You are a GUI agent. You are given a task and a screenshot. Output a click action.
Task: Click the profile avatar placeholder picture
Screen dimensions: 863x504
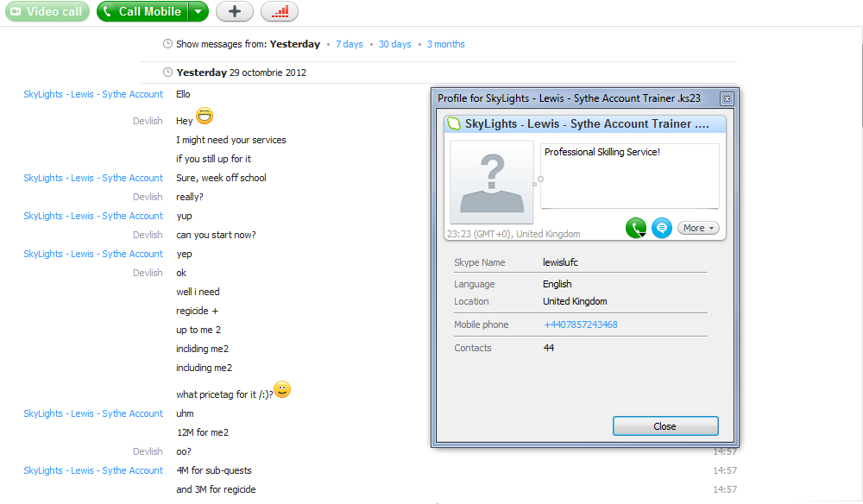[492, 182]
